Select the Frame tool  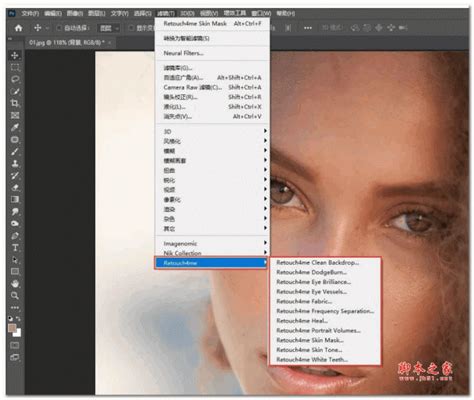[15, 115]
